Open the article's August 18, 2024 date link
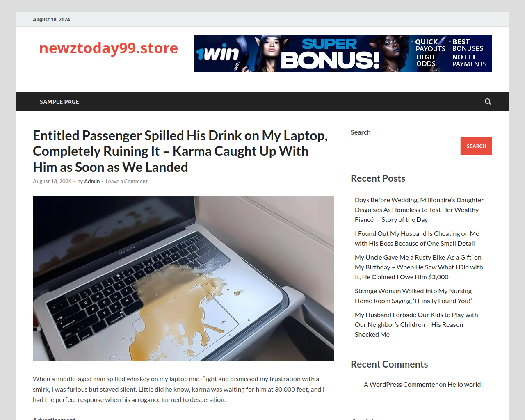Viewport: 525px width, 420px height. 52,181
